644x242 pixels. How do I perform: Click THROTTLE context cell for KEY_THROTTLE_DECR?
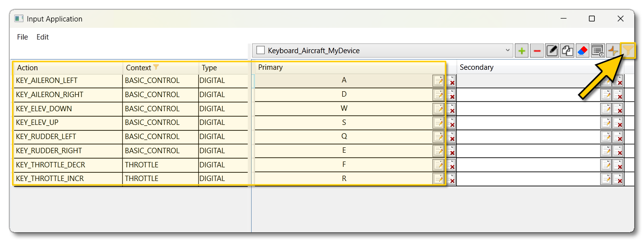point(160,165)
